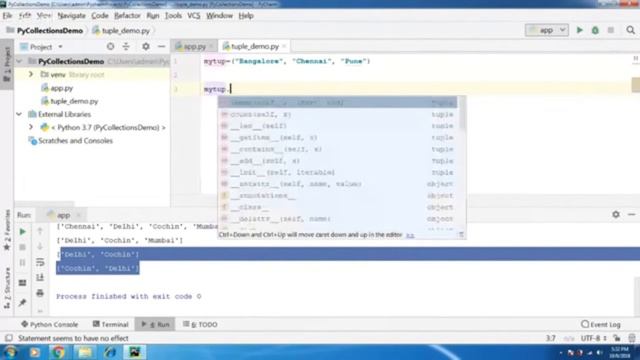
Task: Choose __getitem__ from autocomplete list
Action: [337, 138]
